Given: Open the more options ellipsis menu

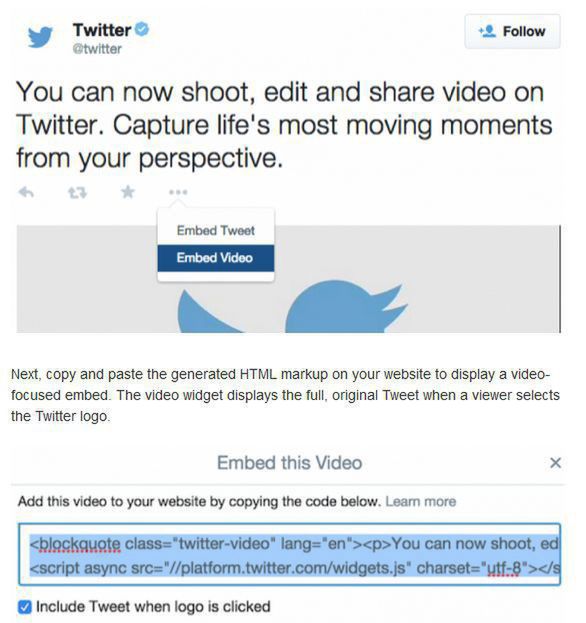Looking at the screenshot, I should point(178,192).
